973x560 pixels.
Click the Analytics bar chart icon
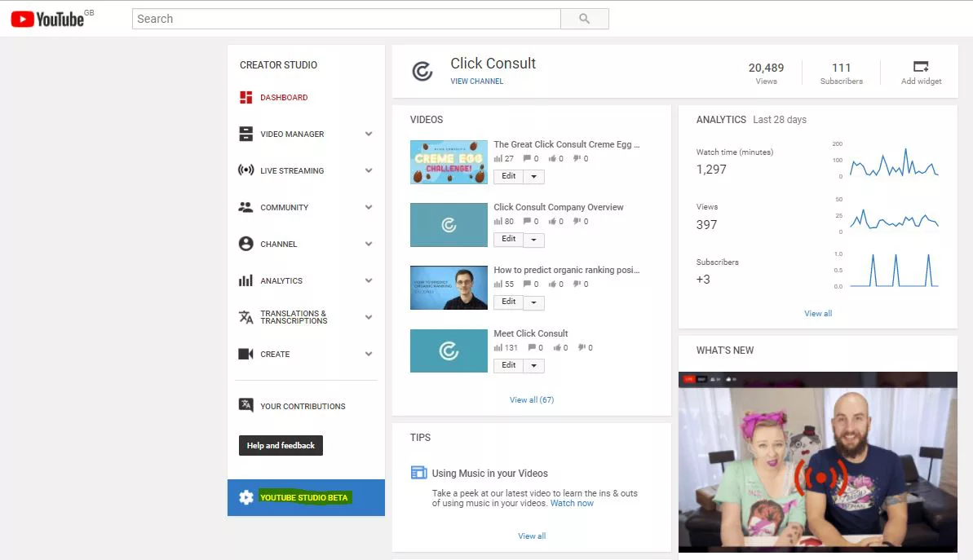(245, 280)
